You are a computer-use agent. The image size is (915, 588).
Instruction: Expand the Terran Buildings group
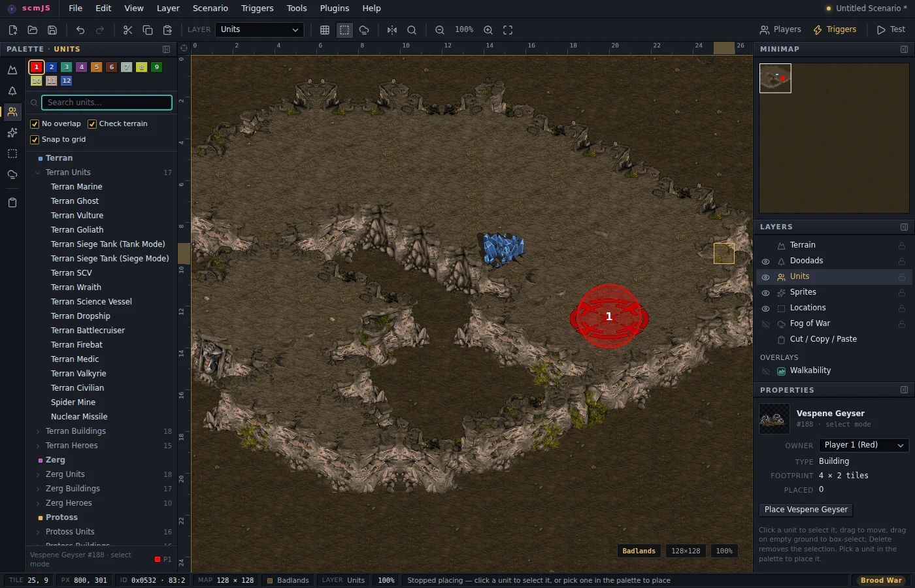pos(38,431)
